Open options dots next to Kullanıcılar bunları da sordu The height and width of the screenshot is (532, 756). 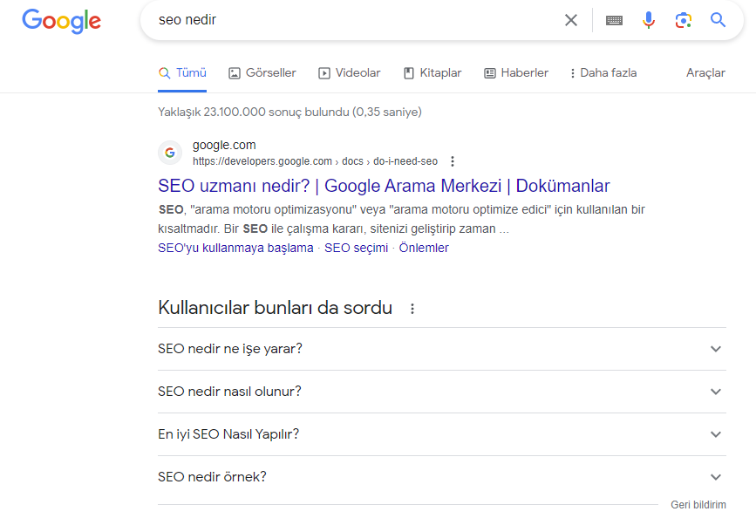tap(412, 309)
